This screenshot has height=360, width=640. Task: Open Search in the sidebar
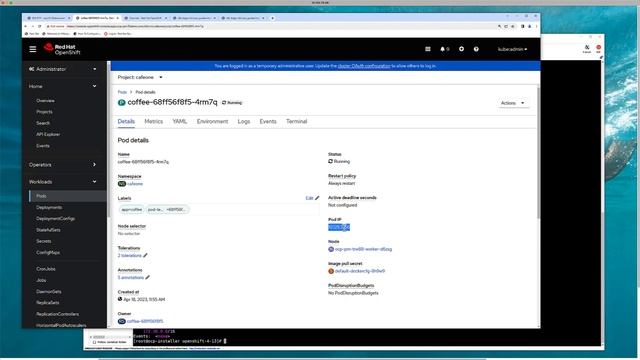coord(43,123)
